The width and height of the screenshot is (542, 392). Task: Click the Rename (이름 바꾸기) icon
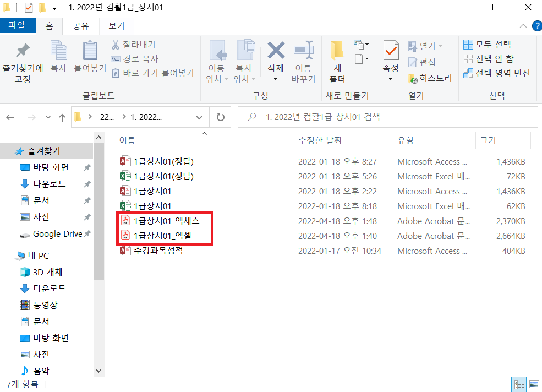(303, 52)
